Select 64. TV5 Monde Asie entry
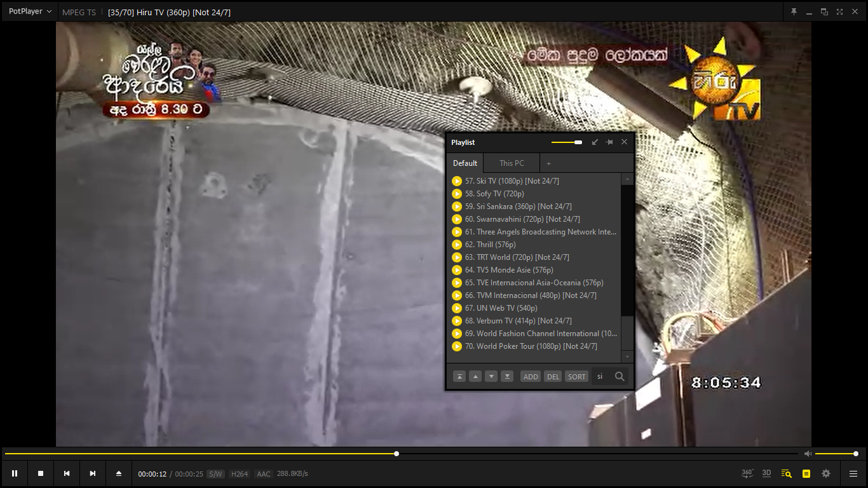This screenshot has height=488, width=868. point(534,270)
